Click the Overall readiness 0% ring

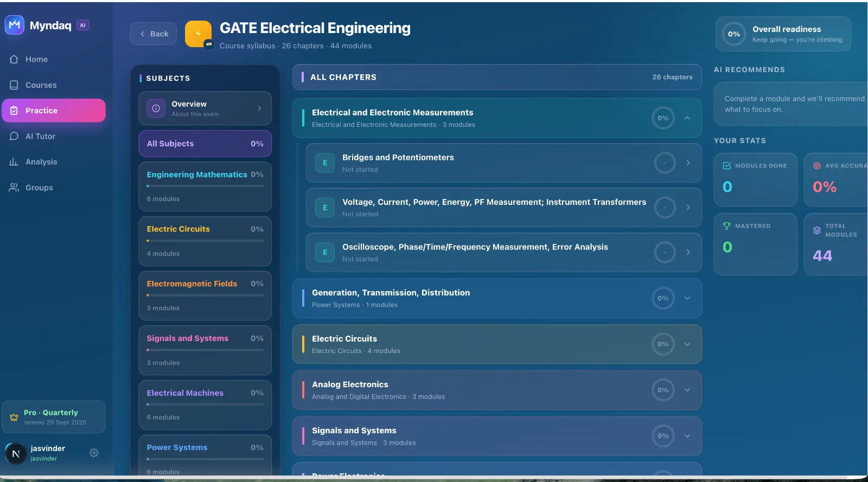pos(734,34)
